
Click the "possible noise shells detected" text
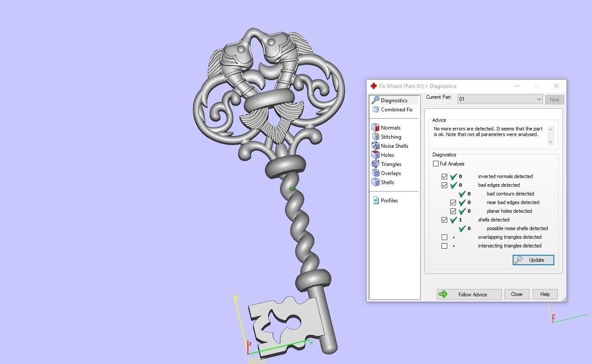[517, 228]
